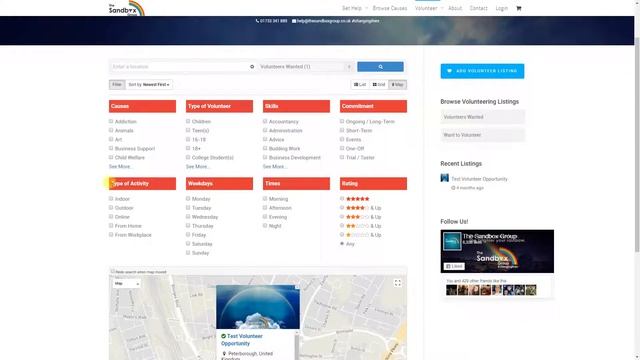Tick the Sunday weekday checkbox
Screen dimensions: 640x360
tap(188, 253)
